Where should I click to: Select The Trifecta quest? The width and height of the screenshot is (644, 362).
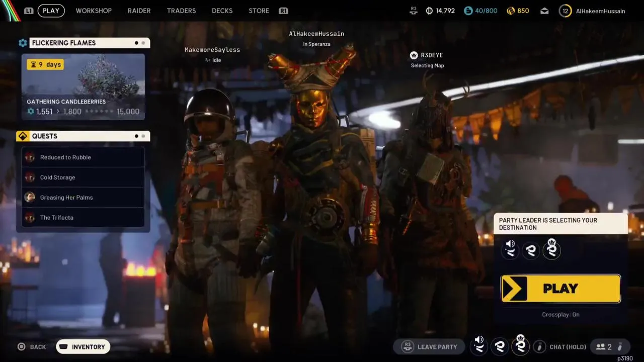coord(83,218)
